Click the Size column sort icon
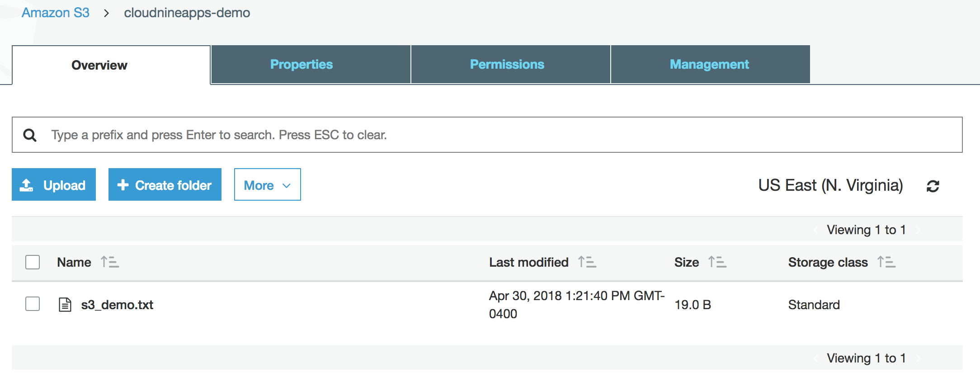980x386 pixels. 717,262
